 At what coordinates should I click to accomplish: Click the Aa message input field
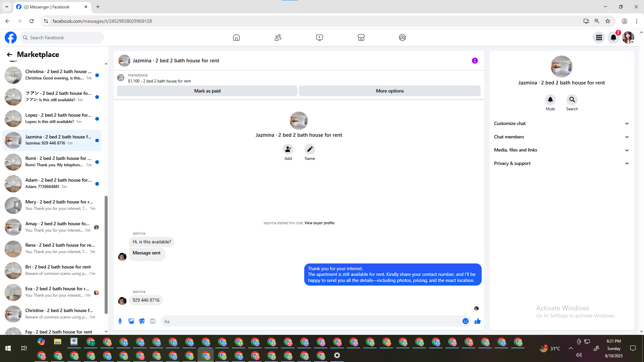pos(312,321)
